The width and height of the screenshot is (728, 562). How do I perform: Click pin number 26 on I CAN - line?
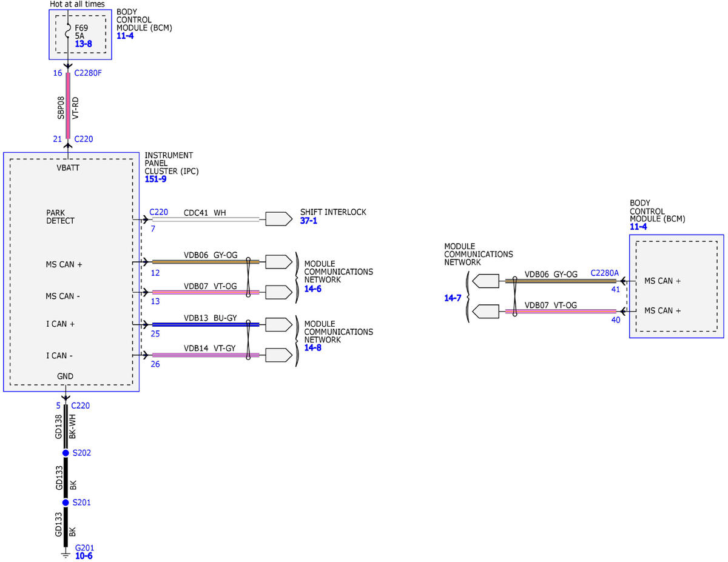coord(156,364)
